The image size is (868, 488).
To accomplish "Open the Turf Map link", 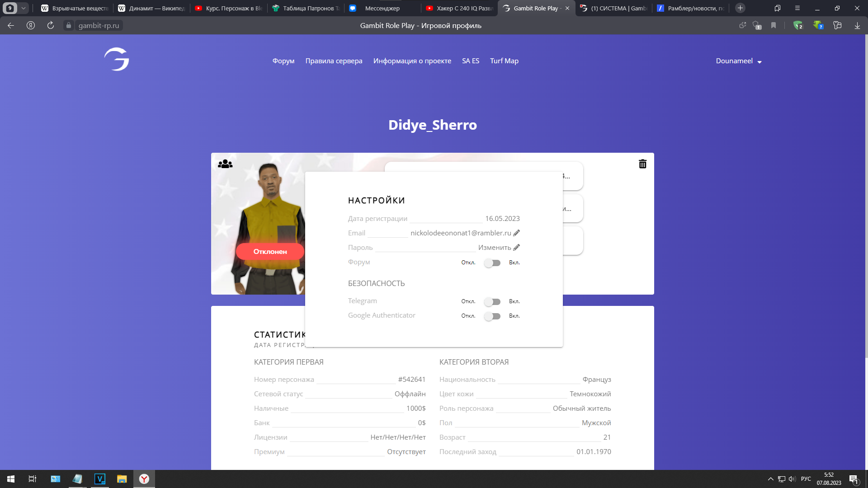I will pos(504,61).
